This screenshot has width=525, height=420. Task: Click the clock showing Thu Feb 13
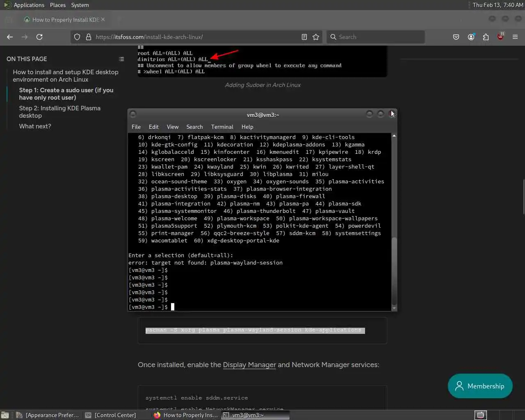[x=498, y=5]
